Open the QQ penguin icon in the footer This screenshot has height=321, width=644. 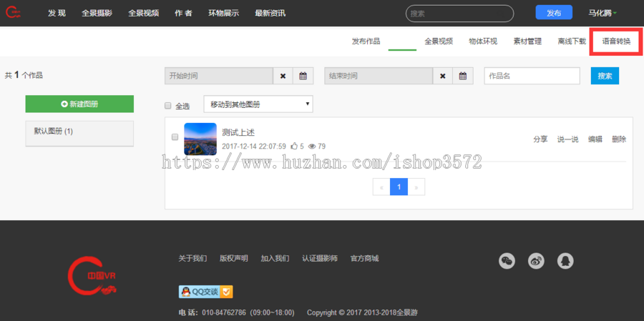pyautogui.click(x=565, y=261)
